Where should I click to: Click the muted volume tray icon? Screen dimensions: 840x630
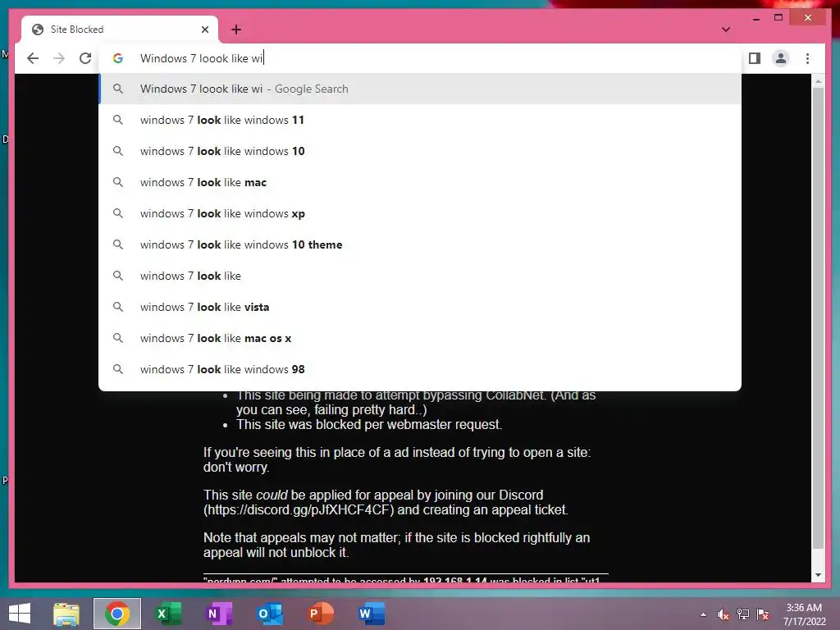click(724, 614)
